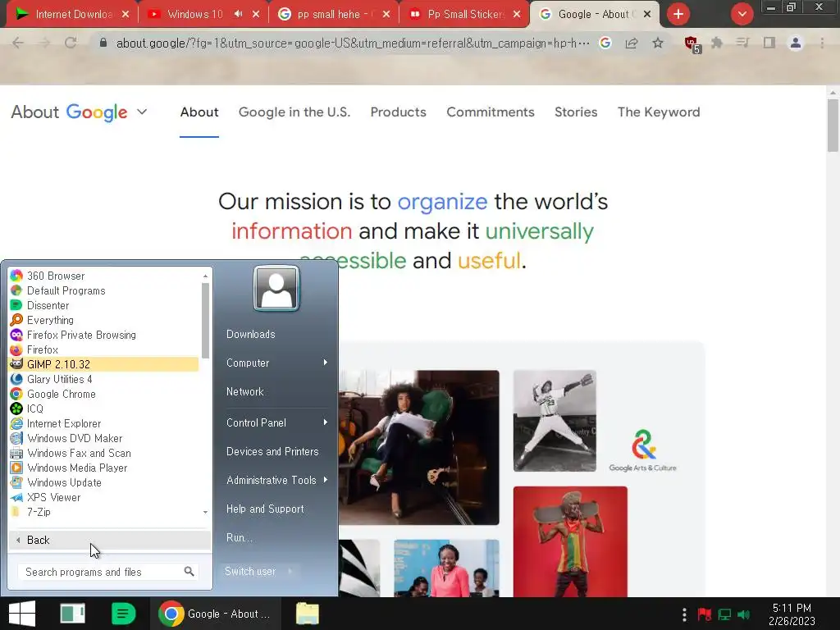Open Devices and Printers

click(272, 452)
